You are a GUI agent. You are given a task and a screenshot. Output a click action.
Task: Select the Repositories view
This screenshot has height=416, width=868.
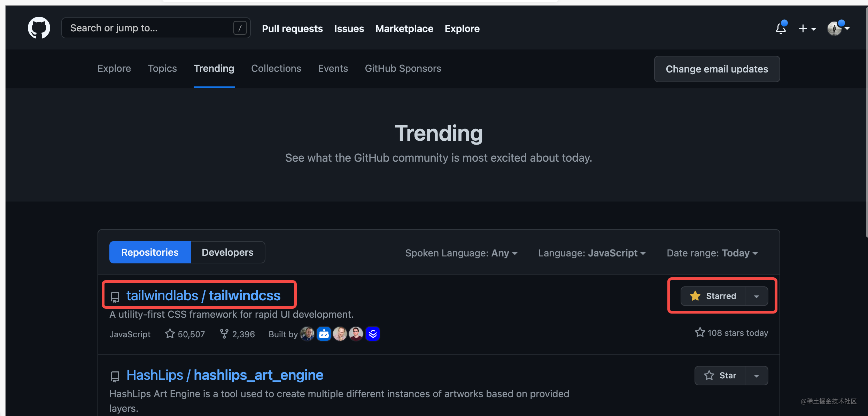pyautogui.click(x=150, y=252)
